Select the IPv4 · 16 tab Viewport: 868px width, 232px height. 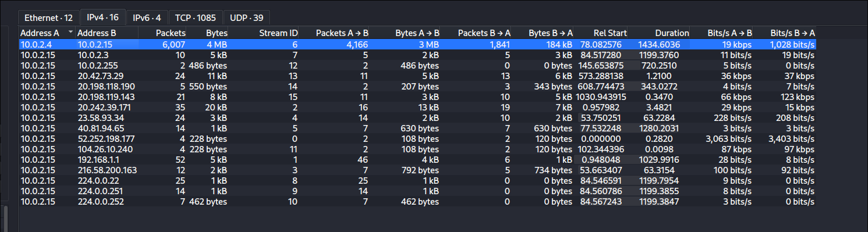click(x=103, y=17)
